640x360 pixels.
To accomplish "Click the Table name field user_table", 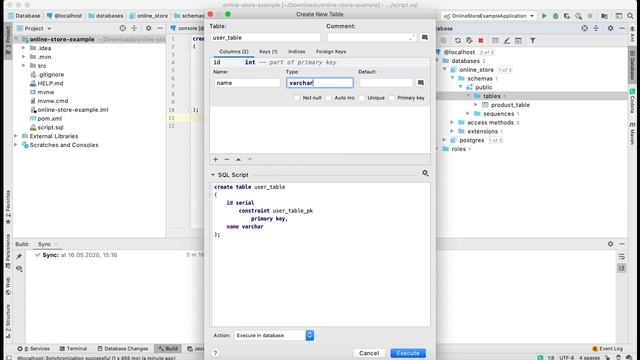I will pos(265,38).
